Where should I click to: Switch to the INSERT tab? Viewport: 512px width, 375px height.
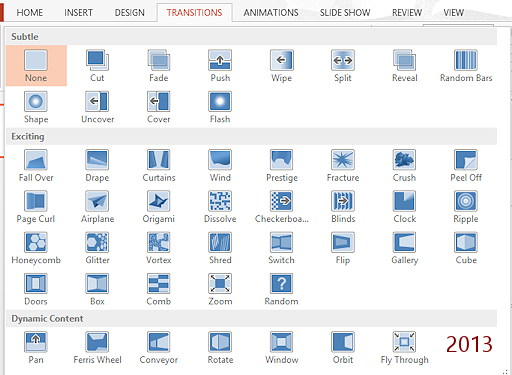(x=78, y=13)
